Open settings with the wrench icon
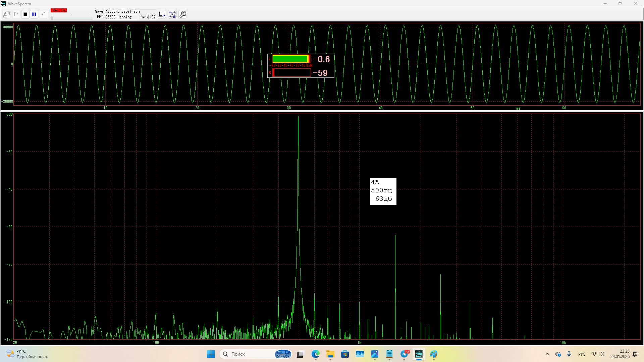This screenshot has width=644, height=362. [183, 14]
